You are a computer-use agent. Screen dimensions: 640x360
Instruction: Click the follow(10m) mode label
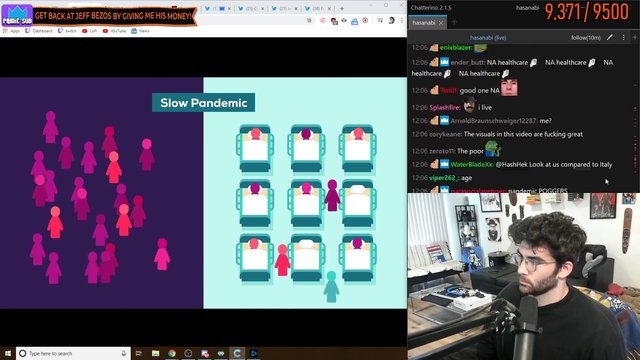586,38
